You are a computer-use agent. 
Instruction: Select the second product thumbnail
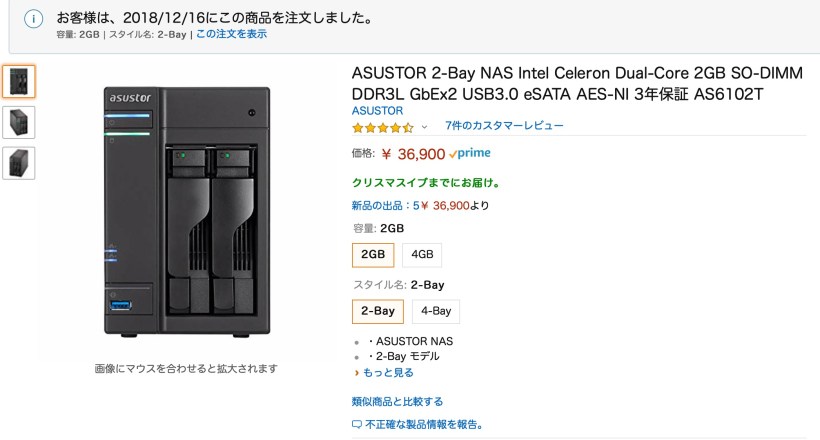pyautogui.click(x=19, y=122)
